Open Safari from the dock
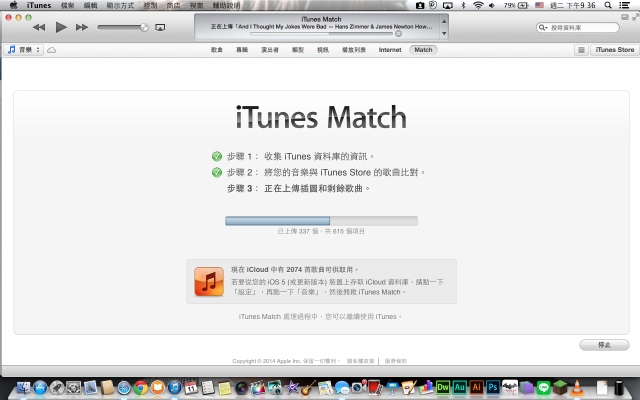Viewport: 640px width, 400px height. click(124, 387)
